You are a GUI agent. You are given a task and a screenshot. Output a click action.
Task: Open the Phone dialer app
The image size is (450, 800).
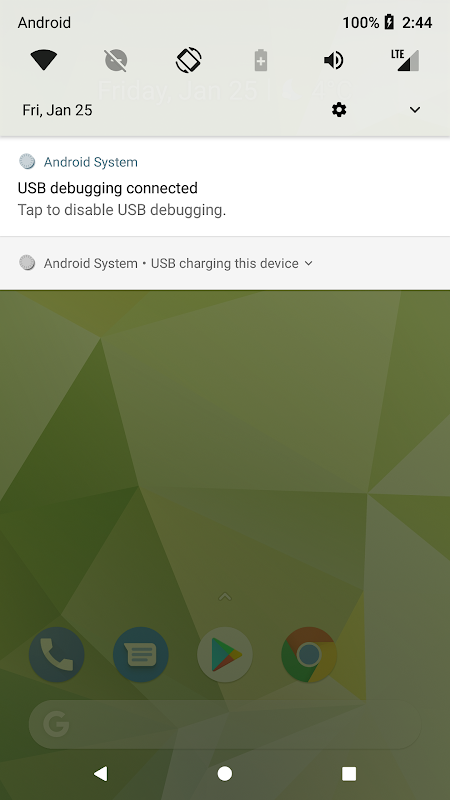57,655
